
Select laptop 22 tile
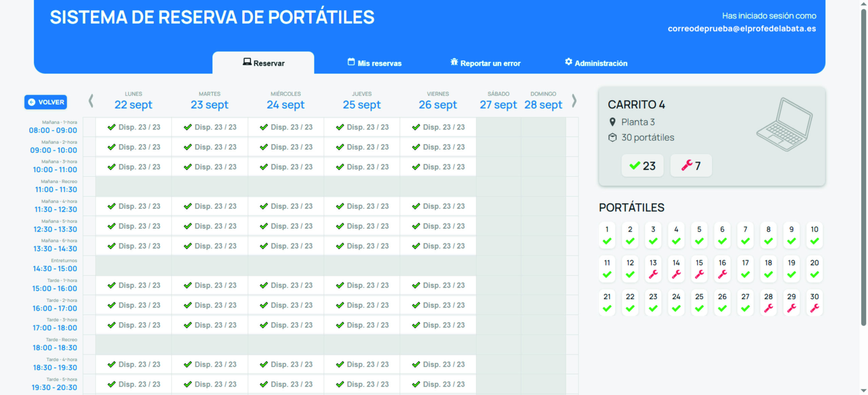click(630, 302)
